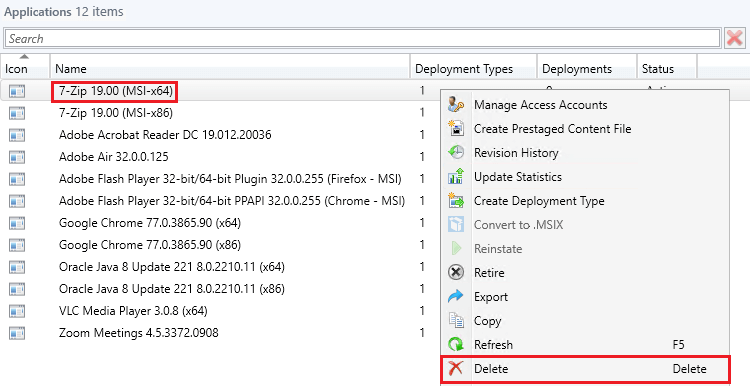Image resolution: width=750 pixels, height=386 pixels.
Task: Sort by the Deployment Types column header
Action: tap(474, 67)
